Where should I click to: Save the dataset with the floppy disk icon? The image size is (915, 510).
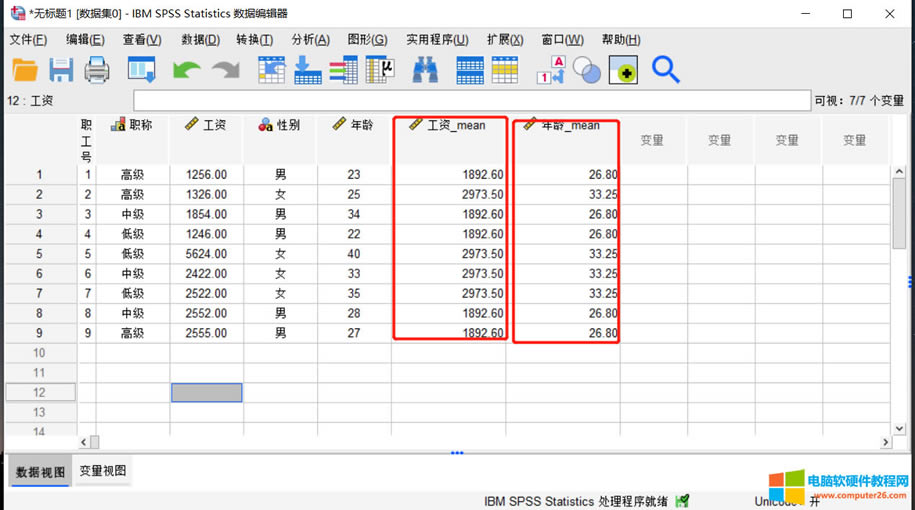(61, 70)
